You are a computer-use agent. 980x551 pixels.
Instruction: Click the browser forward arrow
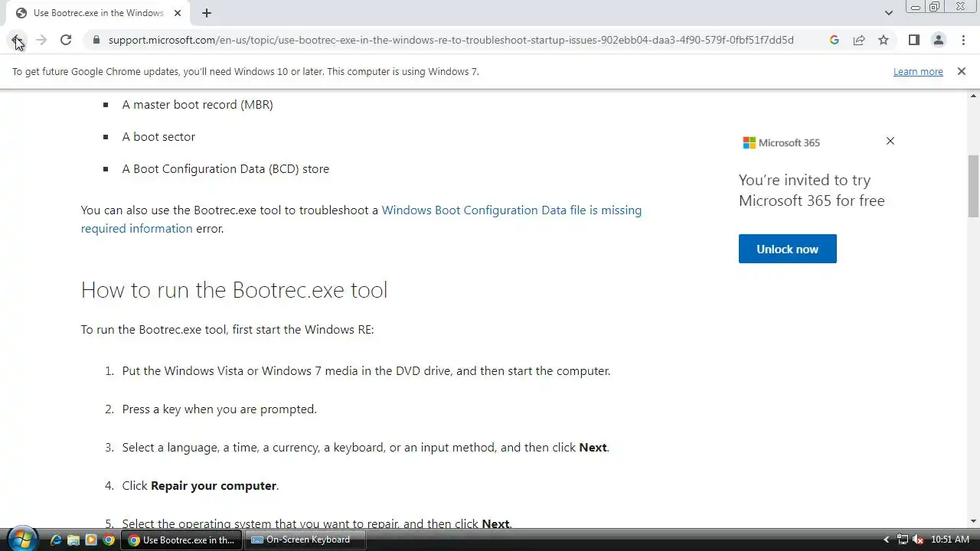41,40
